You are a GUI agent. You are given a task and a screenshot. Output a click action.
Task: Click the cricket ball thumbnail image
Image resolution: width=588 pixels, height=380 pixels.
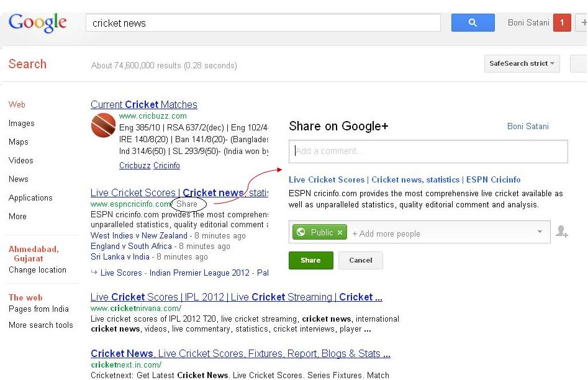[x=104, y=125]
